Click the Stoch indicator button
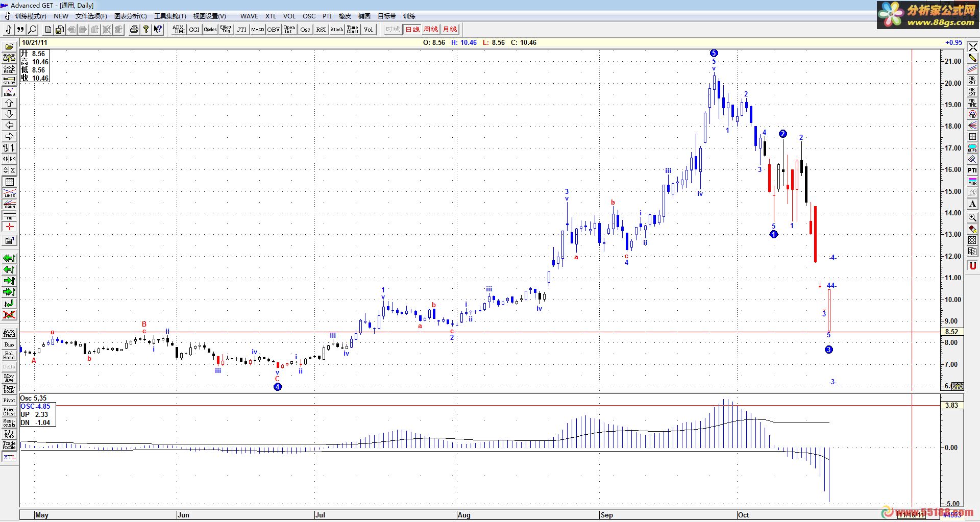This screenshot has height=522, width=980. [337, 30]
